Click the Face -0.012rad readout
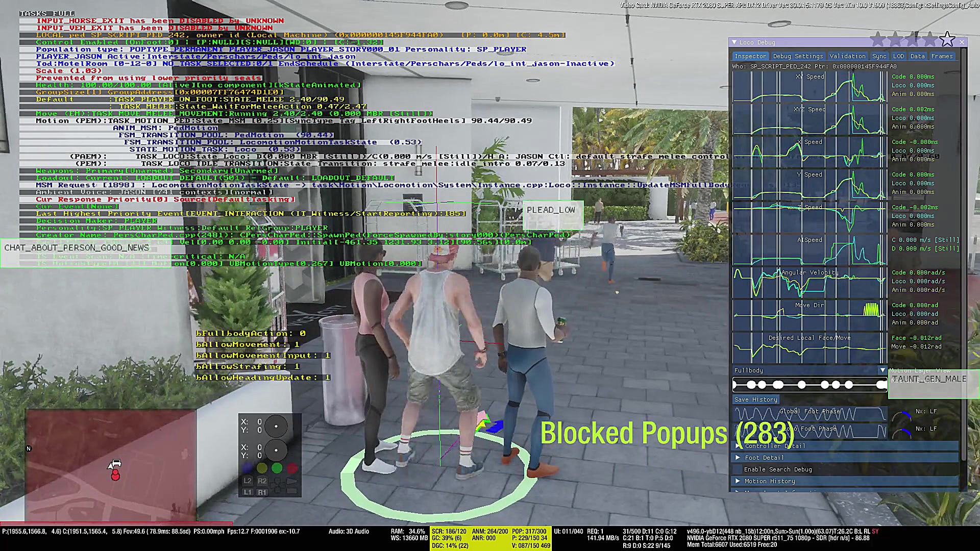The height and width of the screenshot is (551, 980). tap(916, 338)
